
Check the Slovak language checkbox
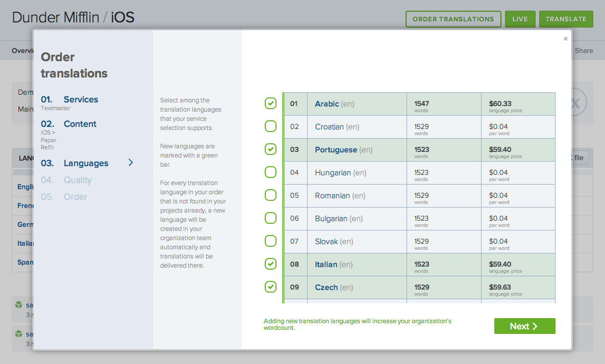coord(270,241)
